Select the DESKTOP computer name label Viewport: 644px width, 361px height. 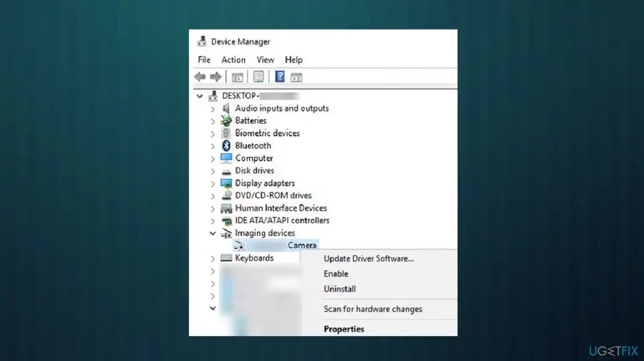coord(261,96)
